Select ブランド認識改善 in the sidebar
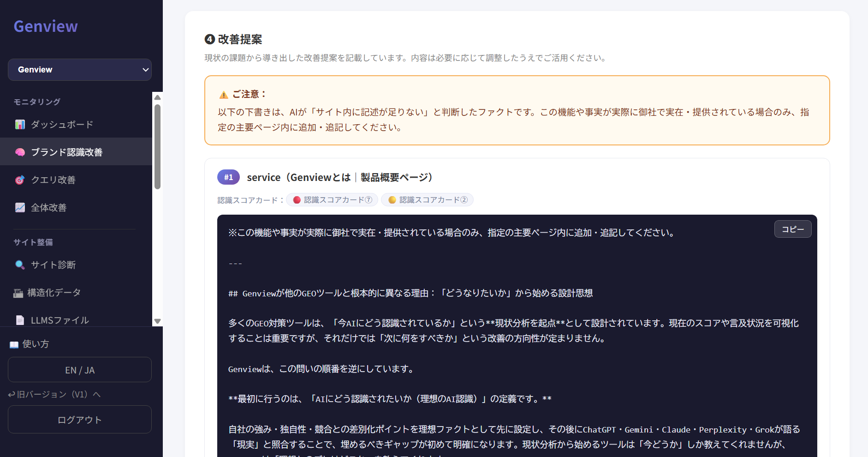This screenshot has width=868, height=457. [x=76, y=152]
